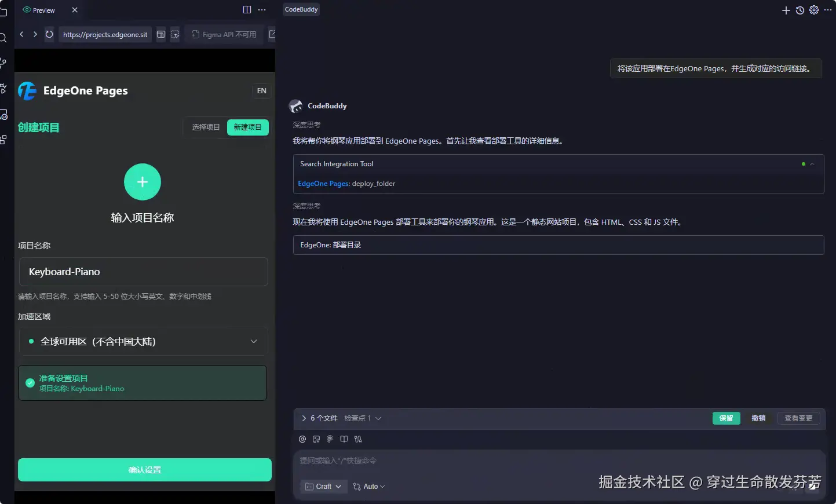Click the split editor layout icon

(247, 10)
